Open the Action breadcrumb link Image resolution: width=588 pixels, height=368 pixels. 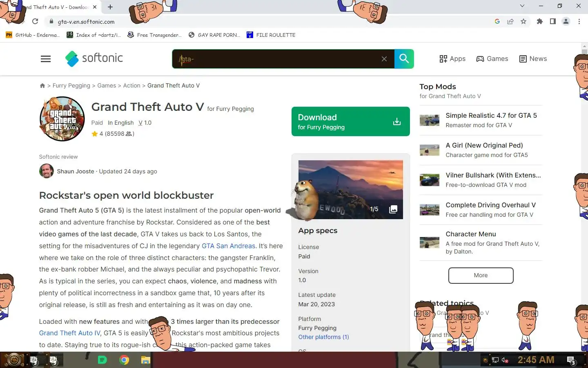tap(131, 85)
